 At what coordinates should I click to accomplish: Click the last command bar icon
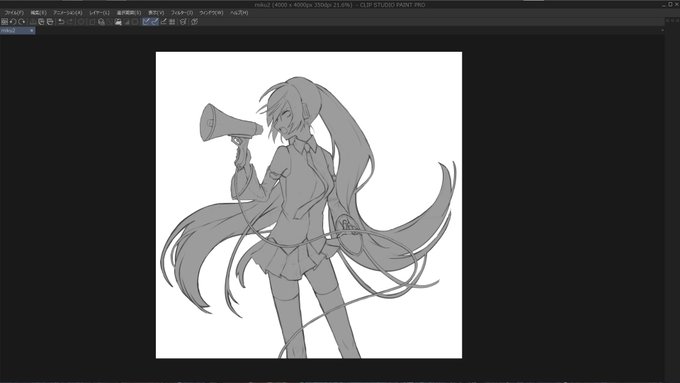[194, 21]
